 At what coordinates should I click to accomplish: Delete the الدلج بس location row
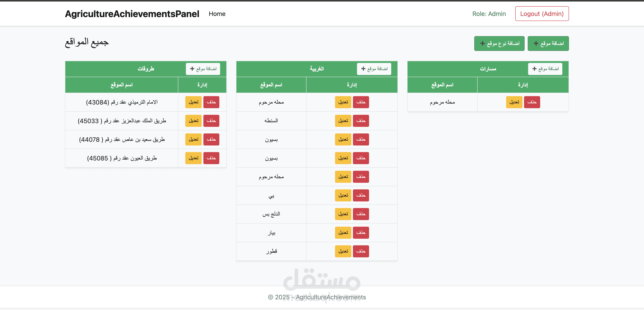pyautogui.click(x=360, y=214)
